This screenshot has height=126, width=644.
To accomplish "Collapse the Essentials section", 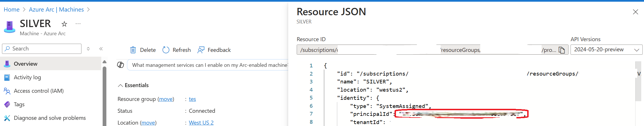I will [133, 85].
